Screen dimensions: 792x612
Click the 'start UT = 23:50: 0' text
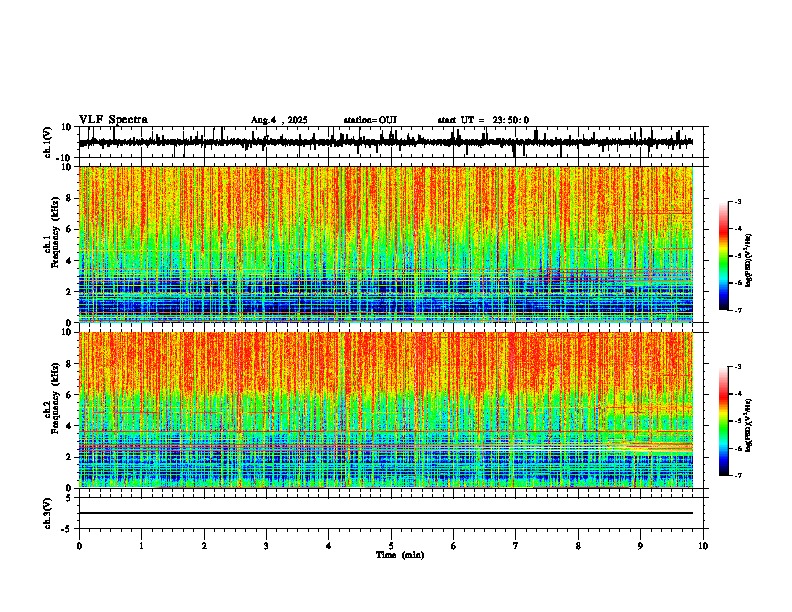click(x=483, y=120)
